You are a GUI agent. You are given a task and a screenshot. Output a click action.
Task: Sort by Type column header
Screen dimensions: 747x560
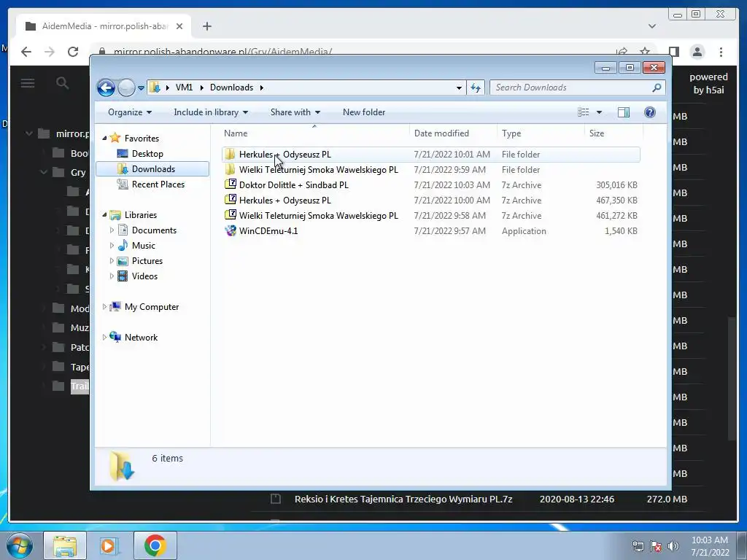[541, 133]
